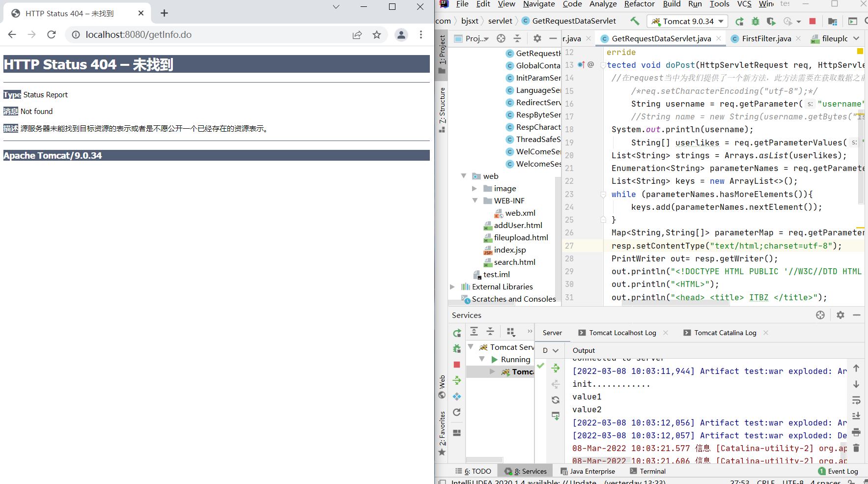Viewport: 868px width, 484px height.
Task: Close GetRequestDataServlet.java tab
Action: [719, 38]
